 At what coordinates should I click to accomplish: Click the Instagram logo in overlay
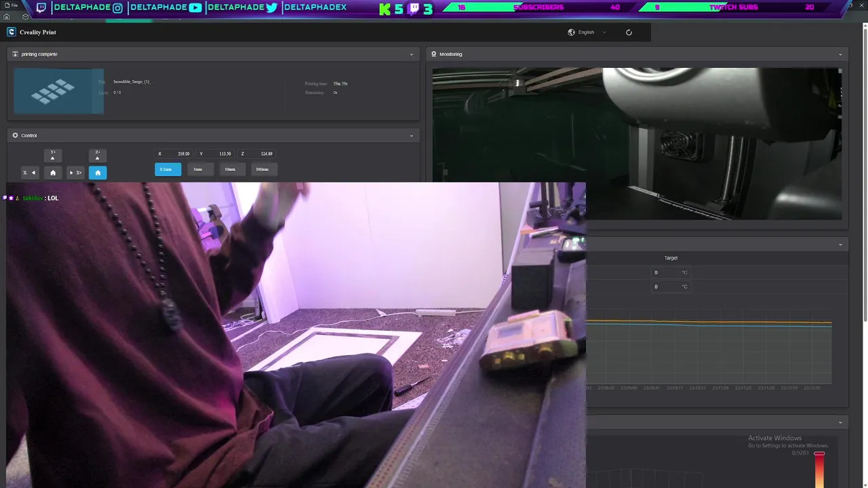(x=117, y=7)
